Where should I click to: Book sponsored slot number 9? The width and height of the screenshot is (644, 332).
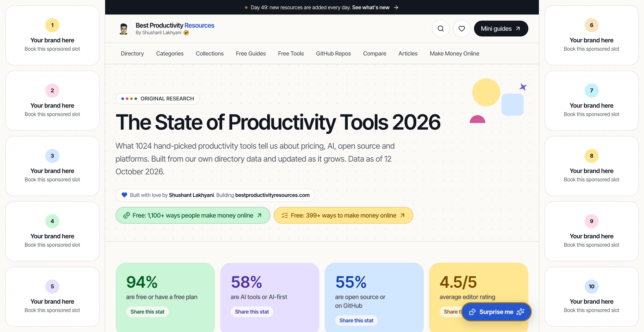coord(592,231)
